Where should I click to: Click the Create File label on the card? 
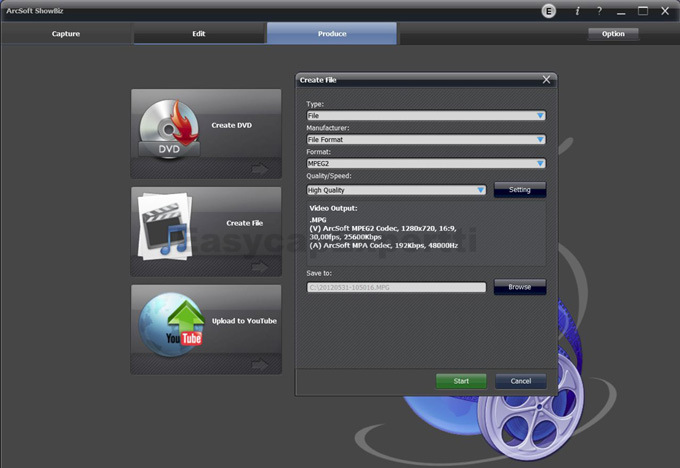point(245,223)
